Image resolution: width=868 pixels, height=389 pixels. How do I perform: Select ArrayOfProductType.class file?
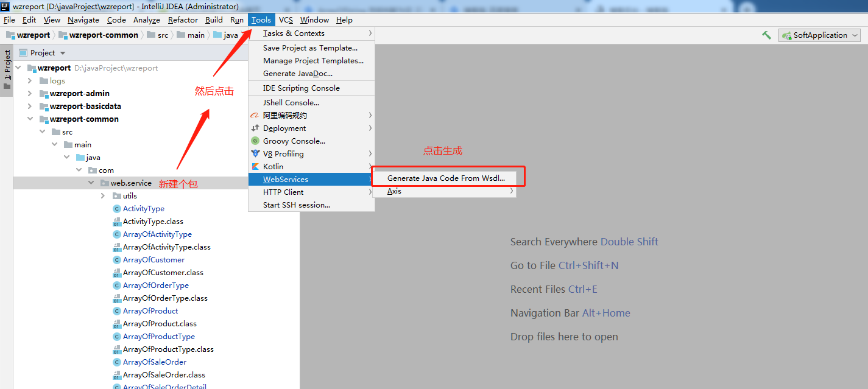168,349
